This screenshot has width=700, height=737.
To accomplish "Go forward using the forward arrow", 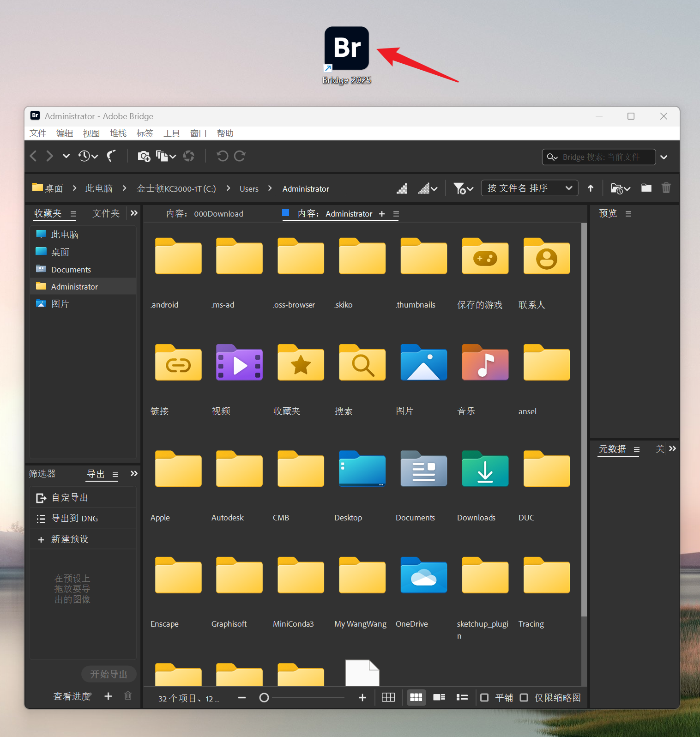I will (49, 156).
